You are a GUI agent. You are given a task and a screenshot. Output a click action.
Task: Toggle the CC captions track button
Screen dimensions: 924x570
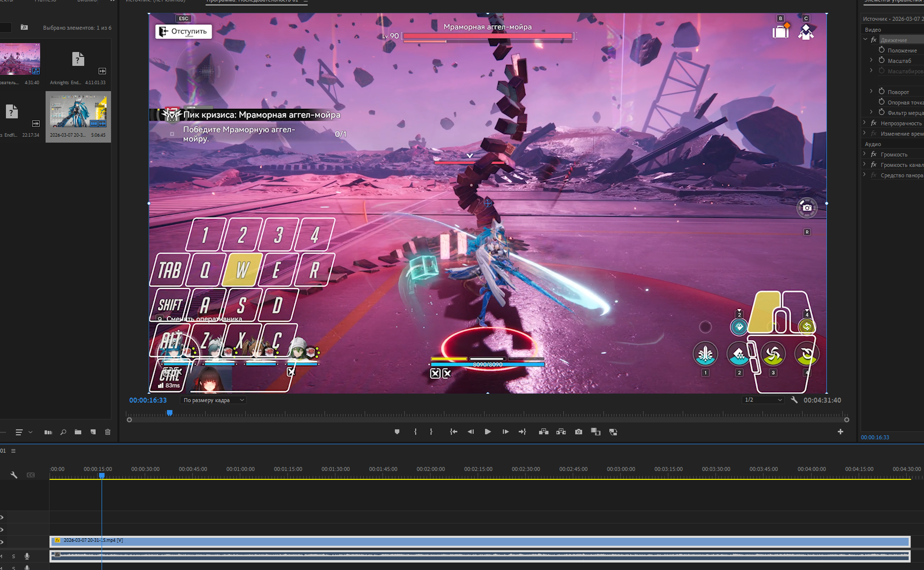[31, 475]
